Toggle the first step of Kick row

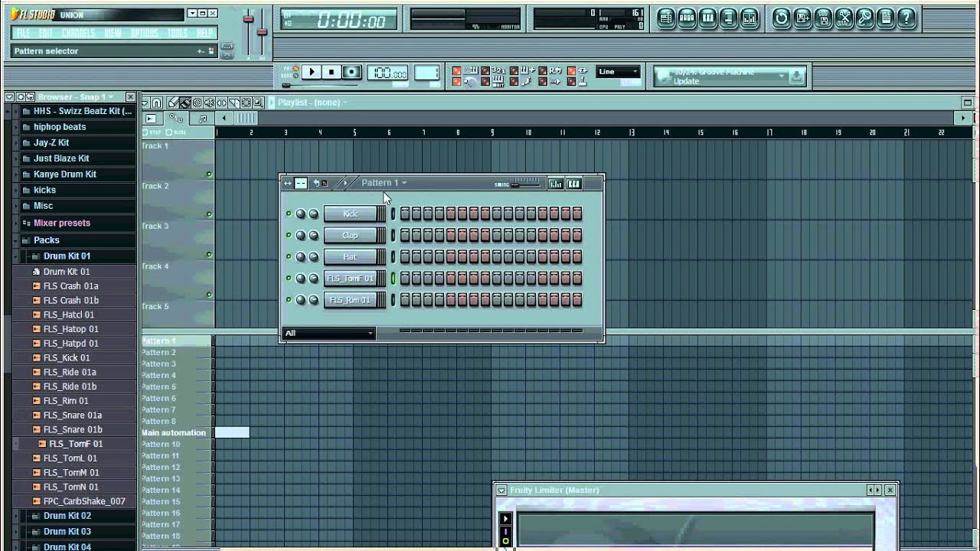[x=405, y=214]
